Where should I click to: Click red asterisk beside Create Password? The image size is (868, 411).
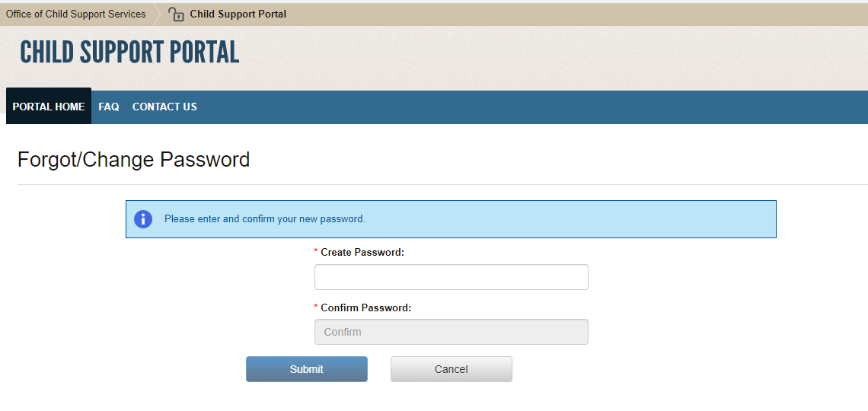point(316,253)
